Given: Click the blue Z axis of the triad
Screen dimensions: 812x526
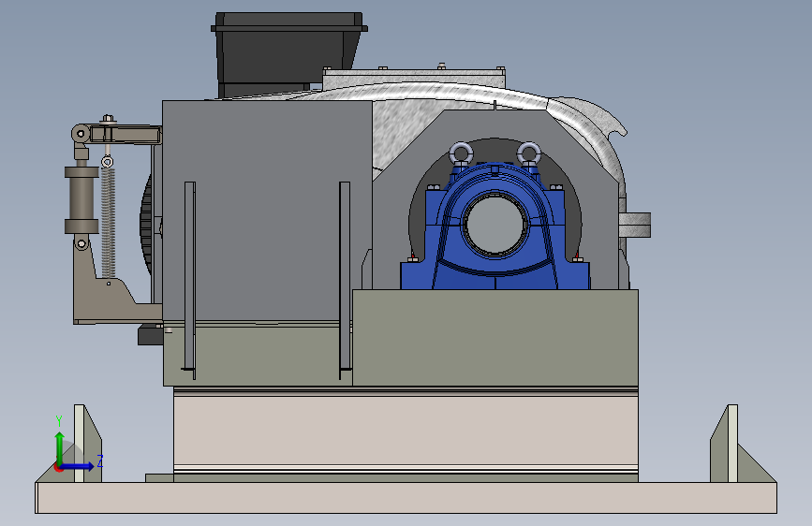Looking at the screenshot, I should click(x=78, y=466).
